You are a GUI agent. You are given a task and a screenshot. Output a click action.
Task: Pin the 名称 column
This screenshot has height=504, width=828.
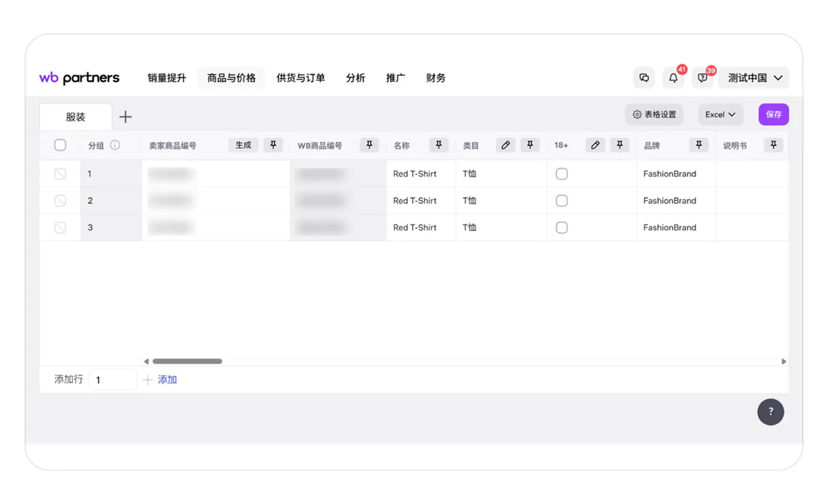[439, 145]
